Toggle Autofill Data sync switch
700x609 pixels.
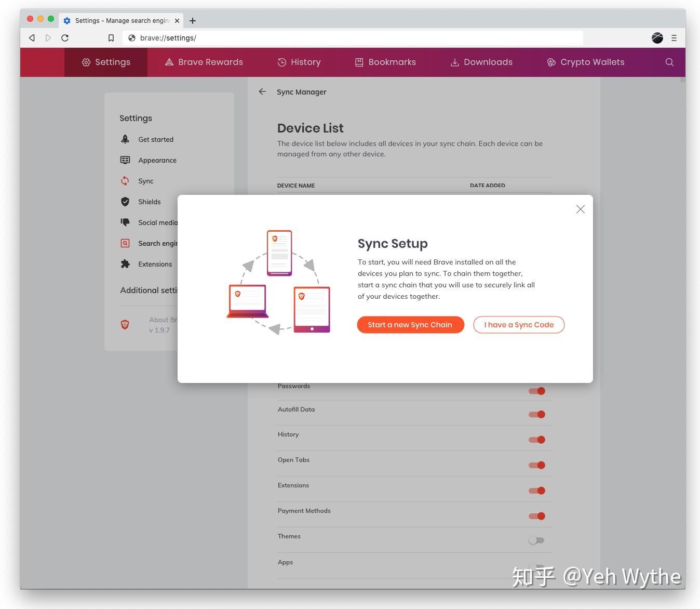pyautogui.click(x=537, y=414)
